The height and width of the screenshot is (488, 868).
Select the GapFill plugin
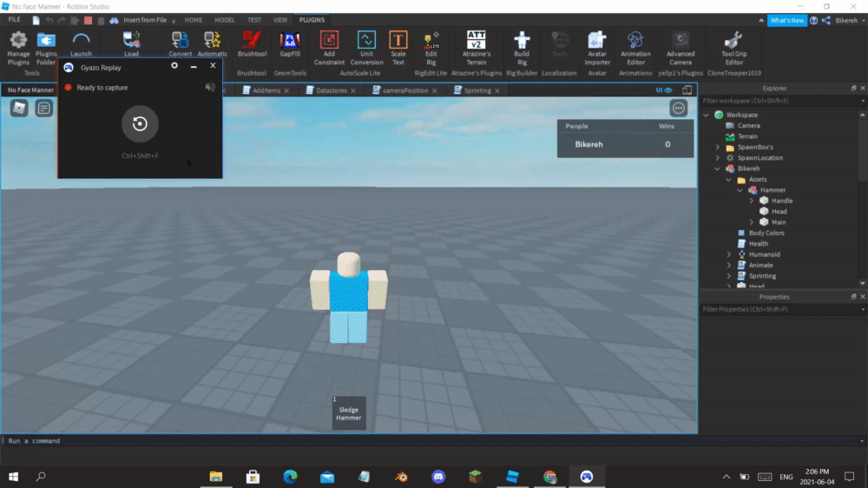click(x=290, y=44)
